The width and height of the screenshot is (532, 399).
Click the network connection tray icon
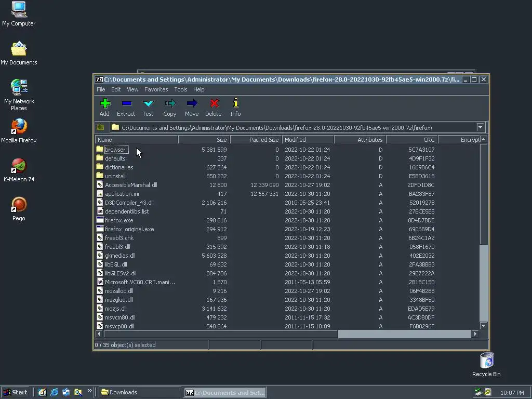pos(478,392)
